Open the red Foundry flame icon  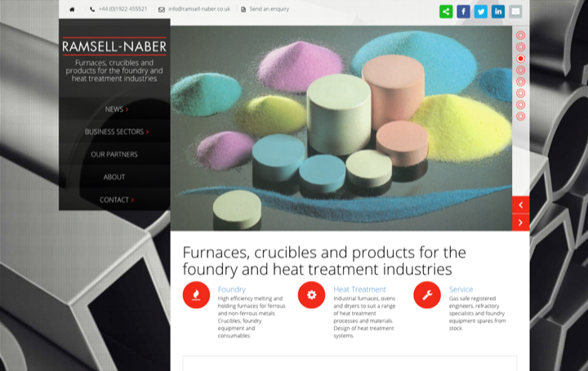click(196, 295)
